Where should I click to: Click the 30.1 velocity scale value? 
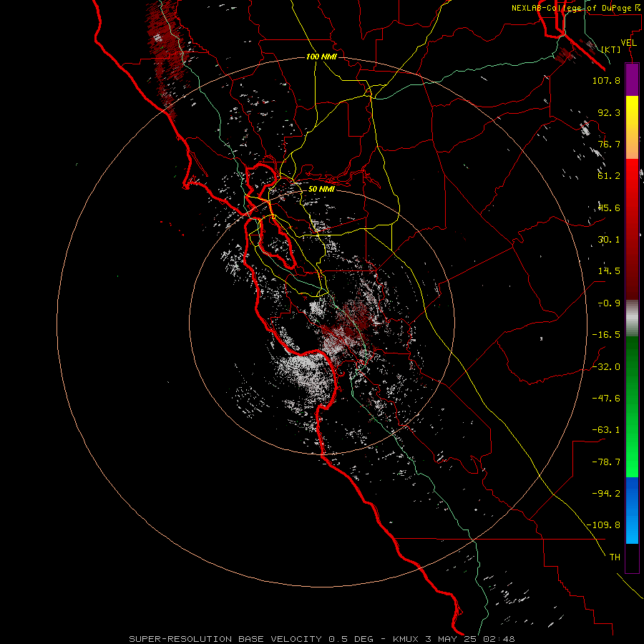609,240
